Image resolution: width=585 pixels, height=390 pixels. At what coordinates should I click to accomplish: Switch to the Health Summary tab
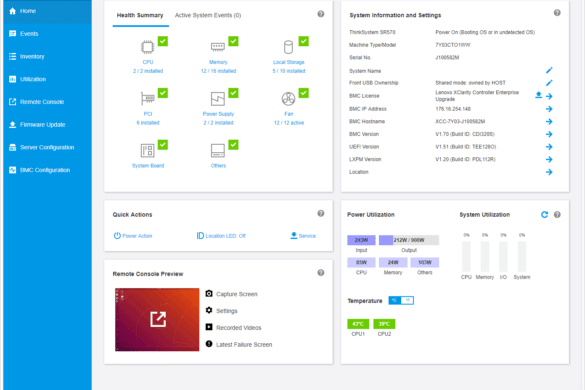click(140, 15)
